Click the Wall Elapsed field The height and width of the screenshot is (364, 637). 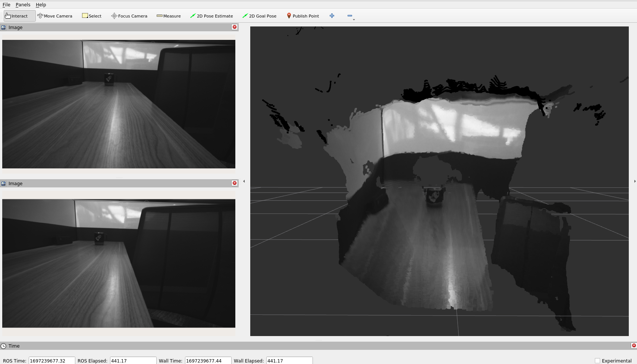[x=289, y=361]
